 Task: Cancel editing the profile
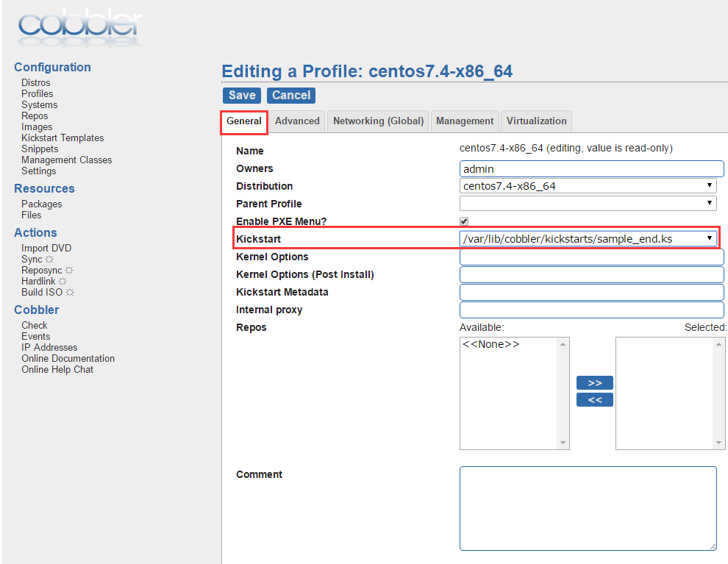291,95
